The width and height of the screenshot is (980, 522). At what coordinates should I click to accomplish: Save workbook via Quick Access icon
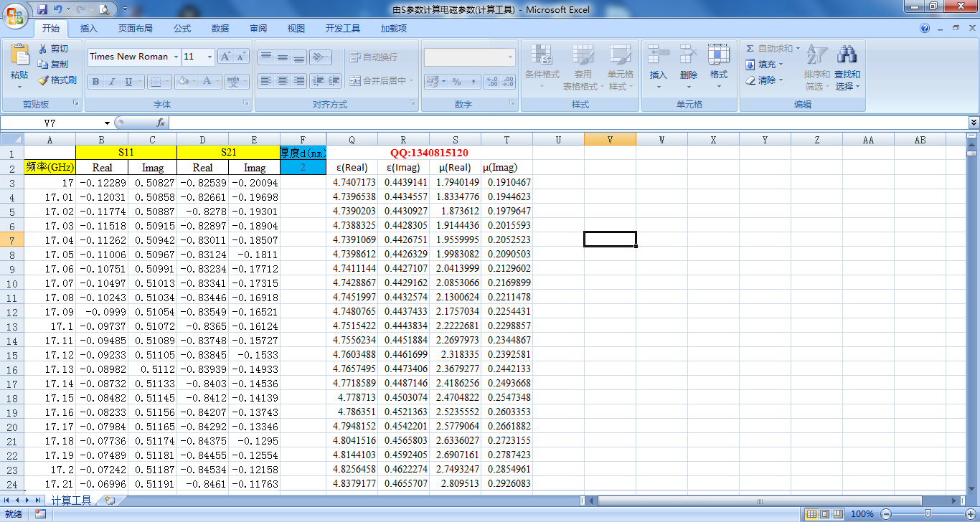(x=42, y=9)
